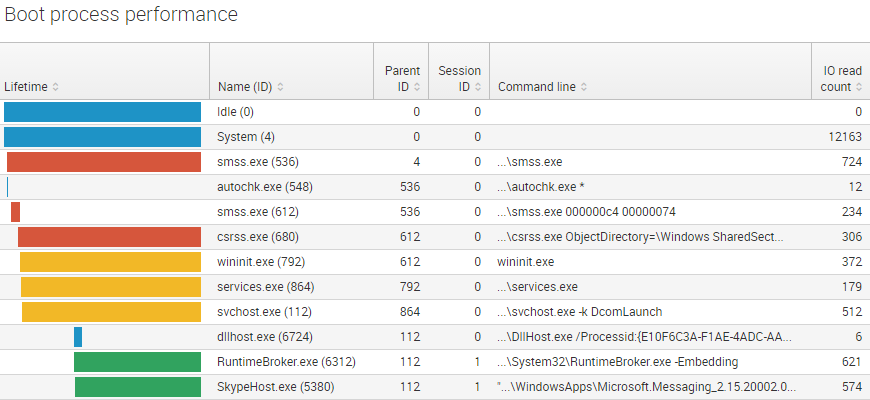Sort by the Lifetime column sort arrows
This screenshot has height=400, width=870.
(x=55, y=87)
